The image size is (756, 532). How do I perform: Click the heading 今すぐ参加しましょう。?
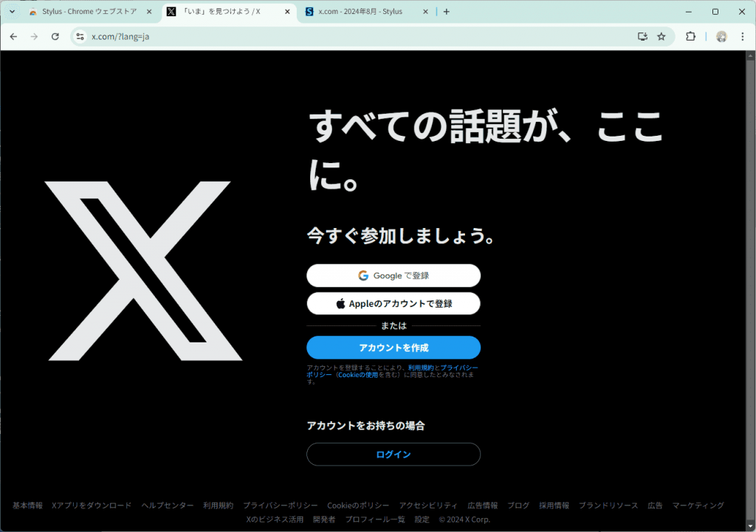pos(401,235)
